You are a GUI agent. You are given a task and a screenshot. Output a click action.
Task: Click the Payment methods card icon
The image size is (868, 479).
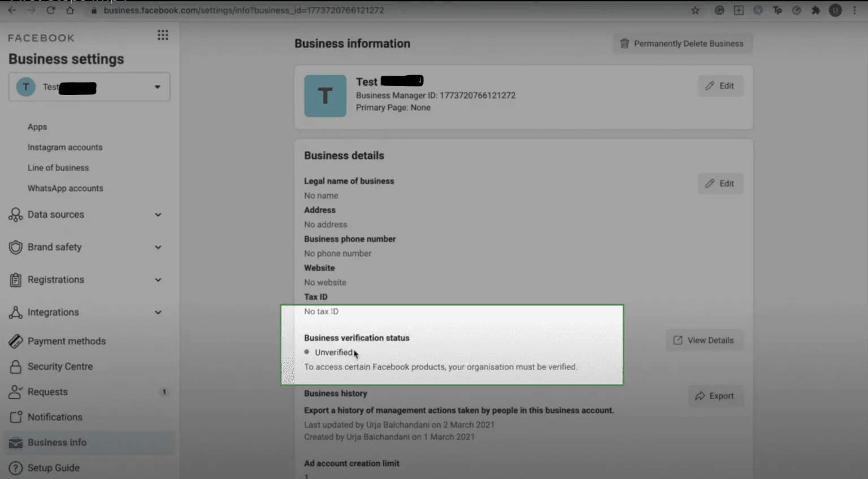16,341
